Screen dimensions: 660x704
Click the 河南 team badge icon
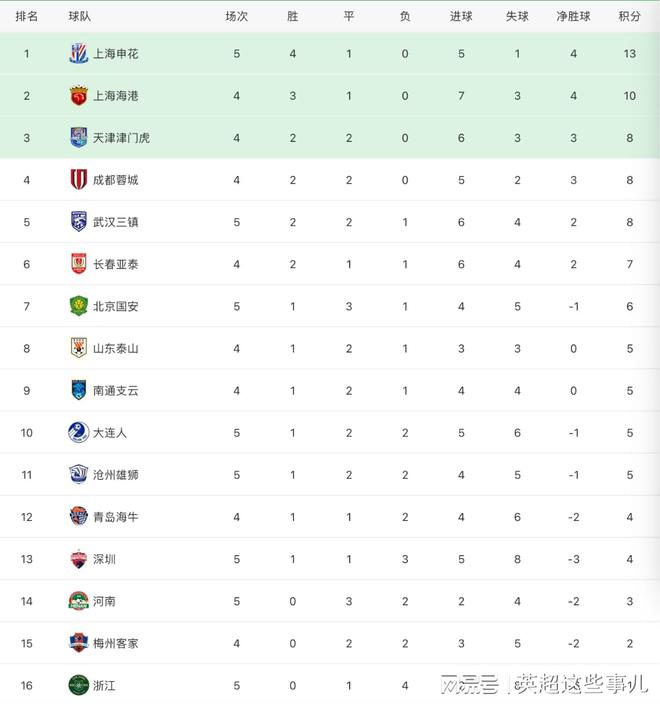(x=79, y=601)
